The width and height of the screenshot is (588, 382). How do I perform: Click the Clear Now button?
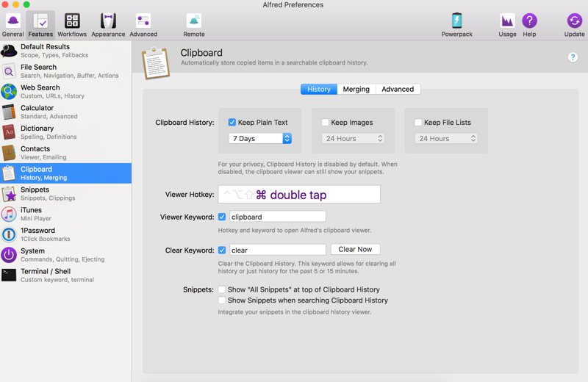pyautogui.click(x=355, y=249)
